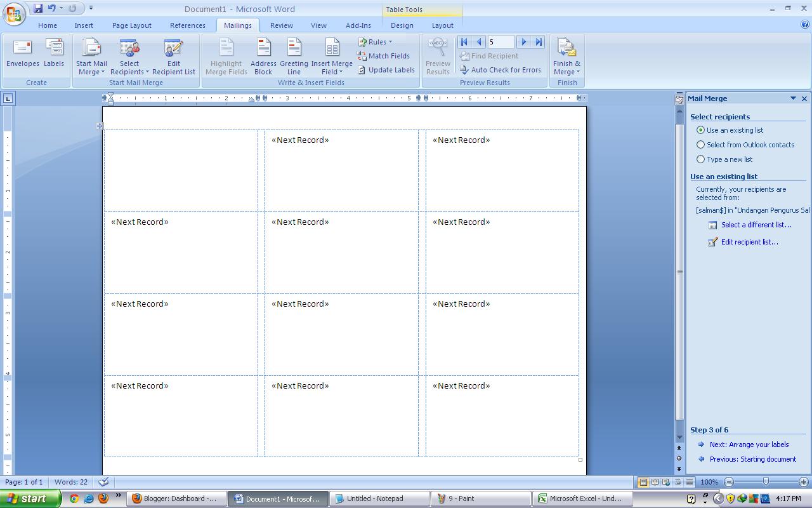
Task: Click Match Fields
Action: (x=383, y=56)
